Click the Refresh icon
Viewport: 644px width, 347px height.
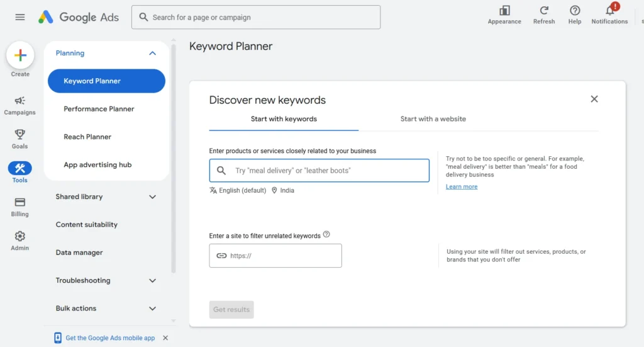point(544,11)
